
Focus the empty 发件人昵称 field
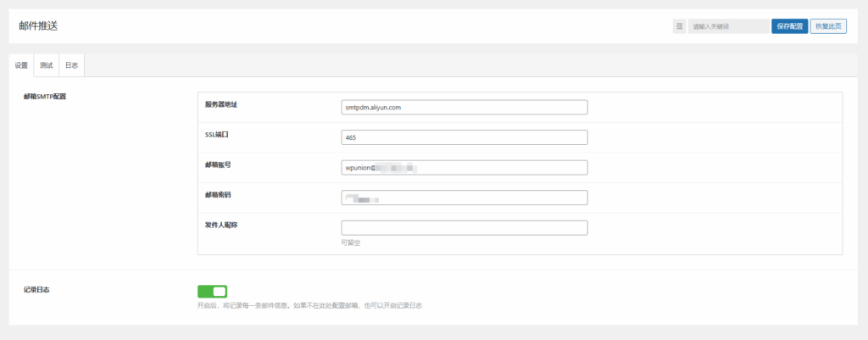[464, 227]
